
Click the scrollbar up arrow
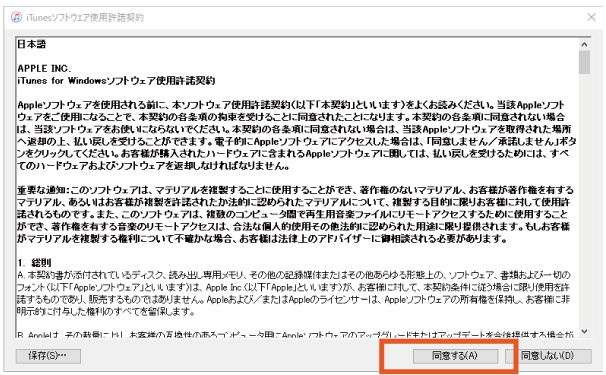(584, 45)
